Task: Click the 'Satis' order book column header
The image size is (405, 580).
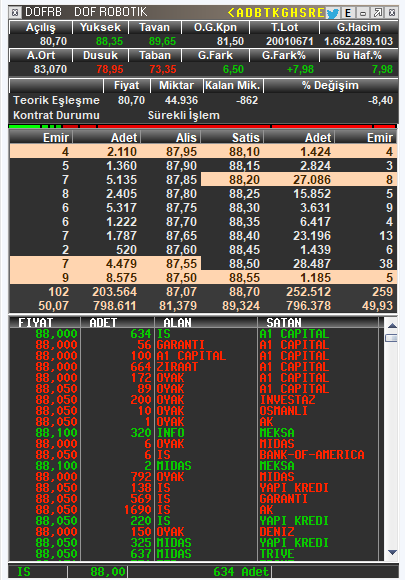Action: 232,138
